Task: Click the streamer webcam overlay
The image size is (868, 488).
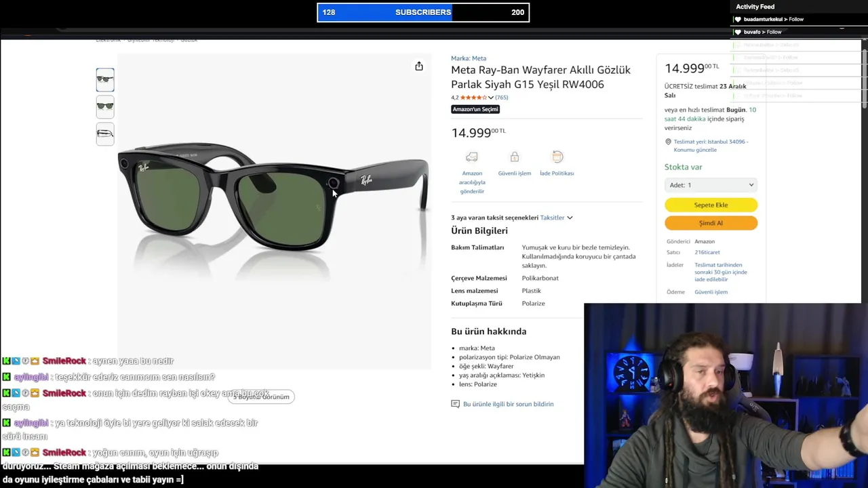Action: point(726,395)
